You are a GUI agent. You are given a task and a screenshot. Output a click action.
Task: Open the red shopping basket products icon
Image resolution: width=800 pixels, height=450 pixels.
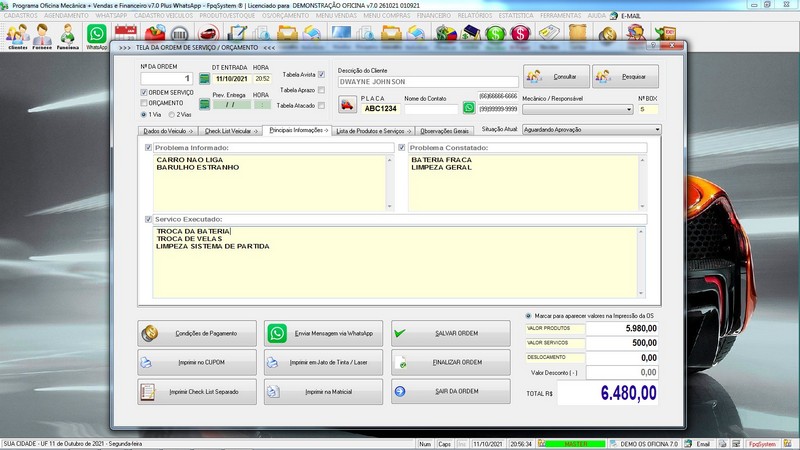pyautogui.click(x=155, y=33)
